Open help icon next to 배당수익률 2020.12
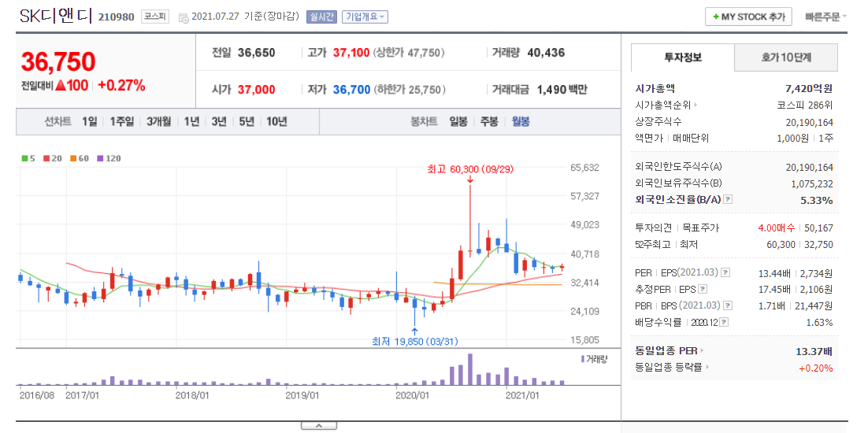Viewport: 868px width, 433px height. pyautogui.click(x=725, y=323)
